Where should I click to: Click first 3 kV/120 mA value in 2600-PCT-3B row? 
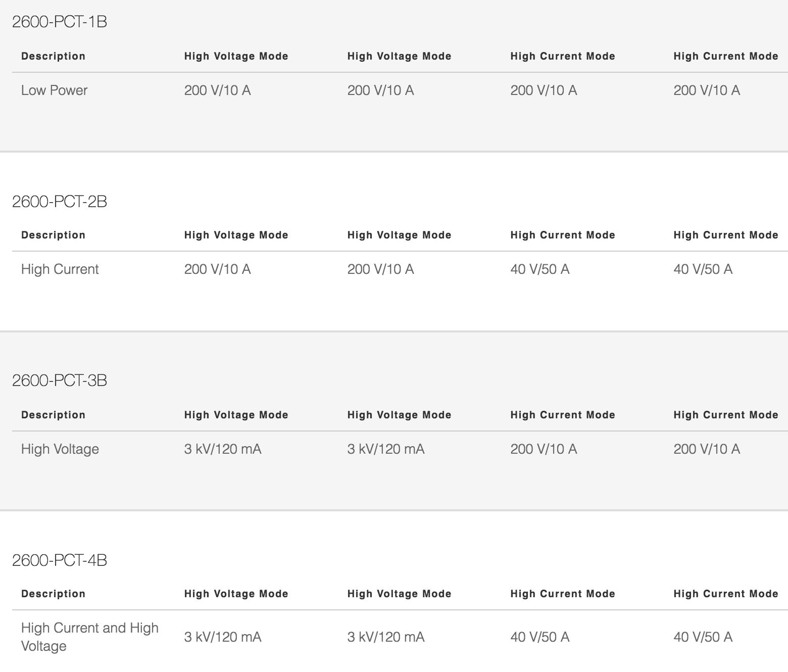[x=223, y=449]
